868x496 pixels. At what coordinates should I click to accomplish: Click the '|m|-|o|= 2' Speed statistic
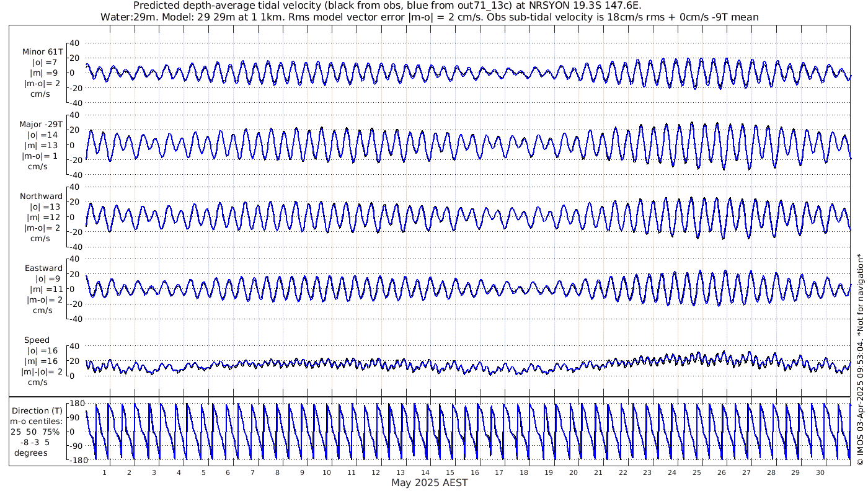click(42, 372)
